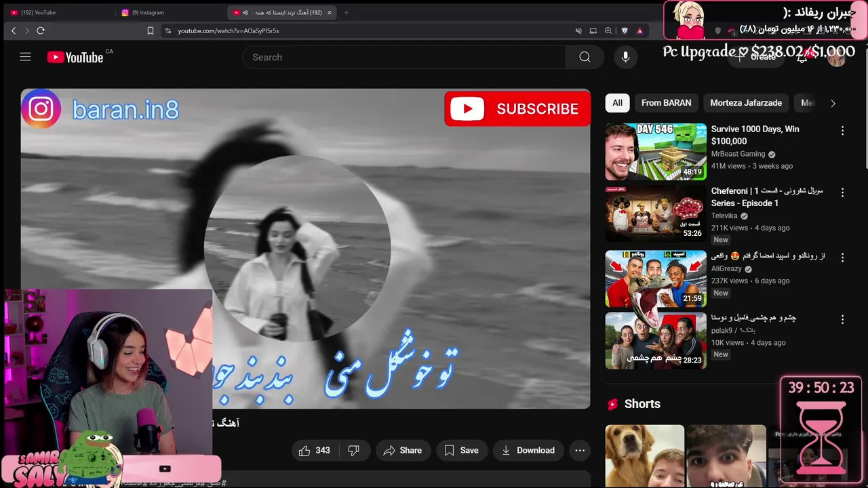Open the Brave Shields lion icon

625,30
